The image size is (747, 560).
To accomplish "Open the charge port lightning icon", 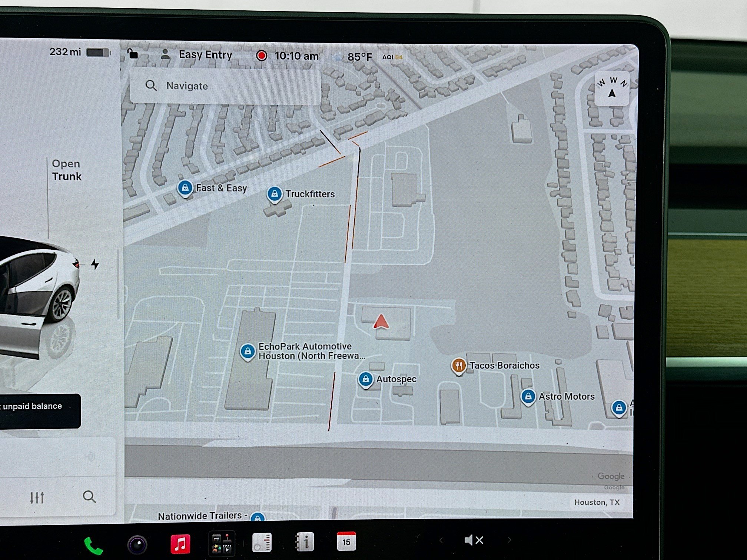I will point(95,264).
